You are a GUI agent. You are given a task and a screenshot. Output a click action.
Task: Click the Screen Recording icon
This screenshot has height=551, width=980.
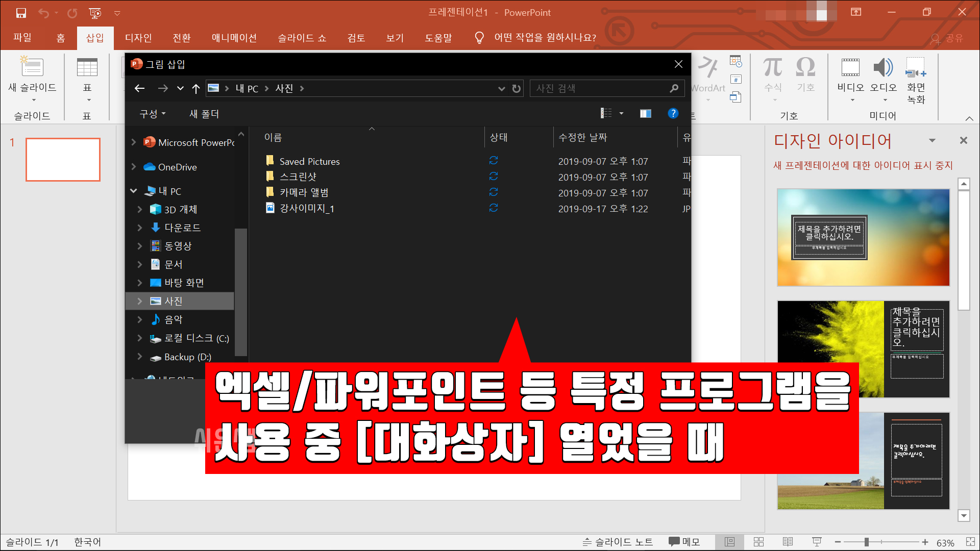coord(916,68)
